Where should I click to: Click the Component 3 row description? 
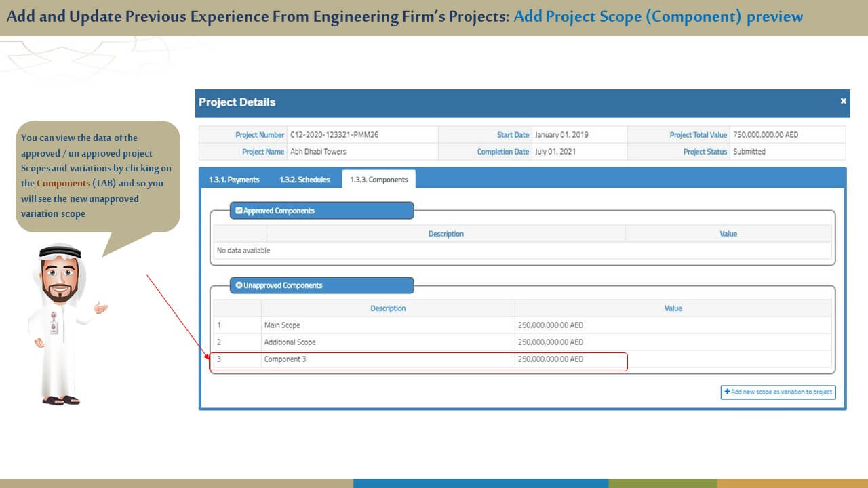tap(285, 359)
